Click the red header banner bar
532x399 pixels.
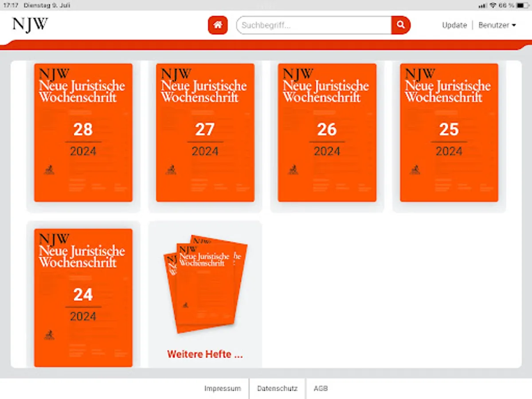266,43
